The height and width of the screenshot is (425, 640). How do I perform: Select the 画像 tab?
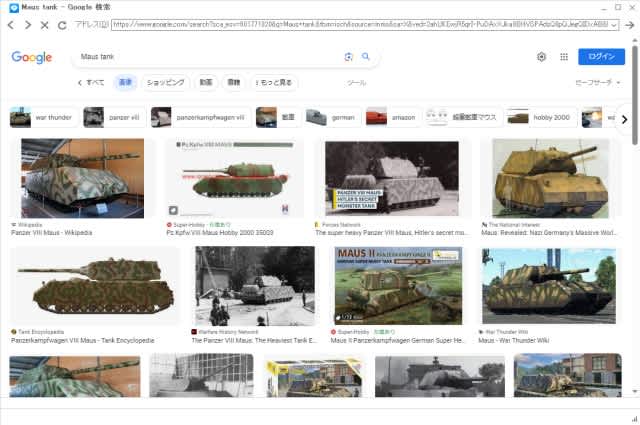(x=125, y=82)
